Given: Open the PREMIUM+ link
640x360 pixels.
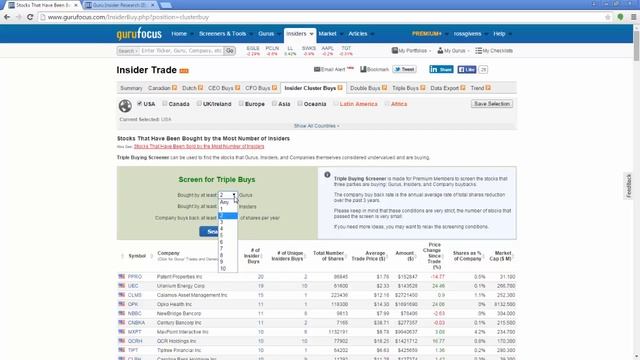Looking at the screenshot, I should pos(427,34).
